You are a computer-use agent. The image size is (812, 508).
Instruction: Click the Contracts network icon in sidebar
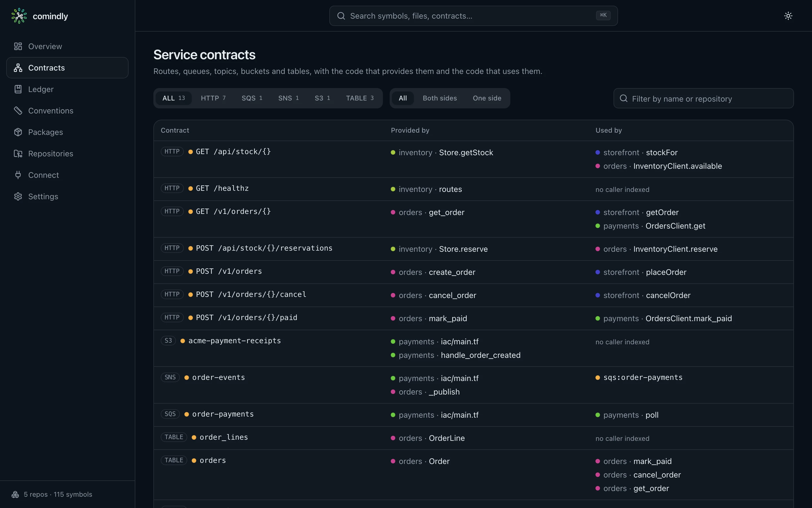click(18, 68)
